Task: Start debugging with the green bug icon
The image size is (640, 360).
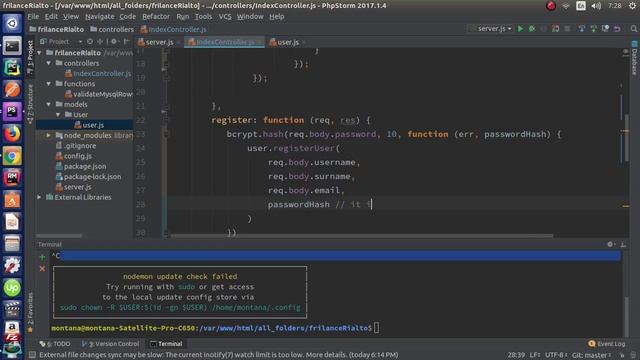Action: click(x=532, y=29)
